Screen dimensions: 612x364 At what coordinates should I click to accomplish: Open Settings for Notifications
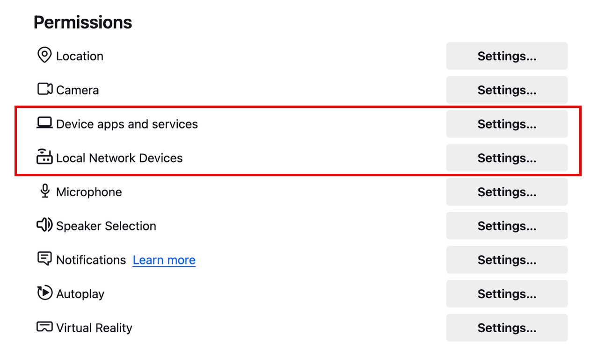(507, 260)
